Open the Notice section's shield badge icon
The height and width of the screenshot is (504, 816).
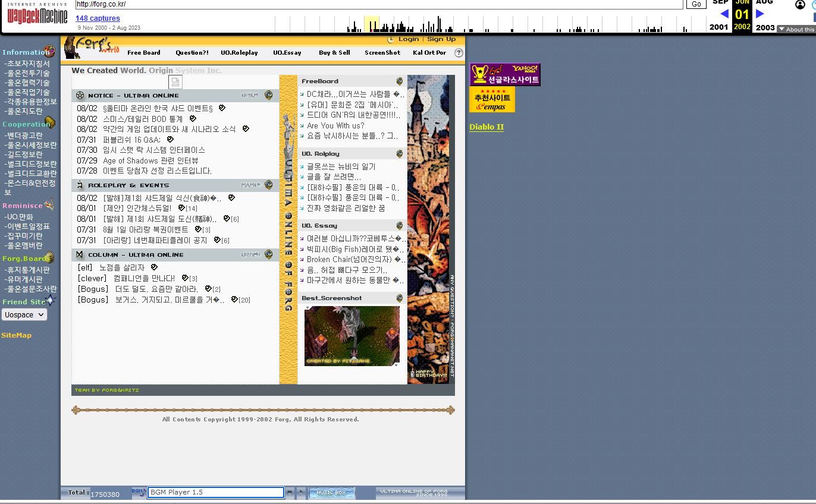pos(269,95)
